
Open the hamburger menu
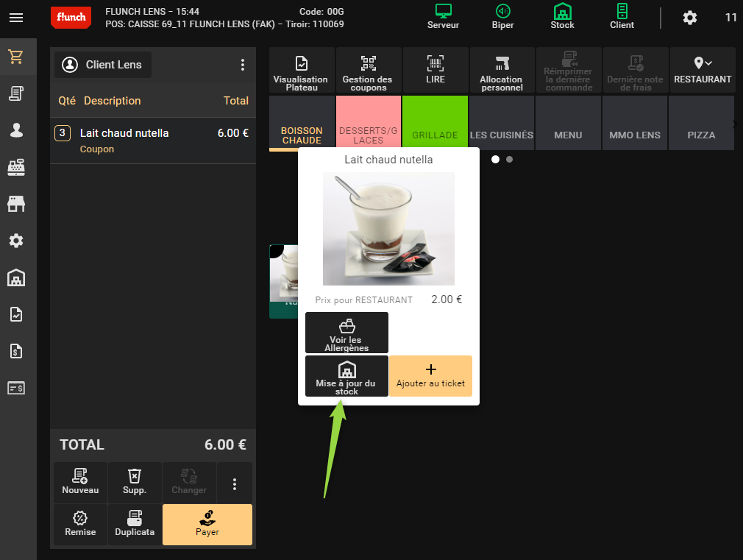16,18
